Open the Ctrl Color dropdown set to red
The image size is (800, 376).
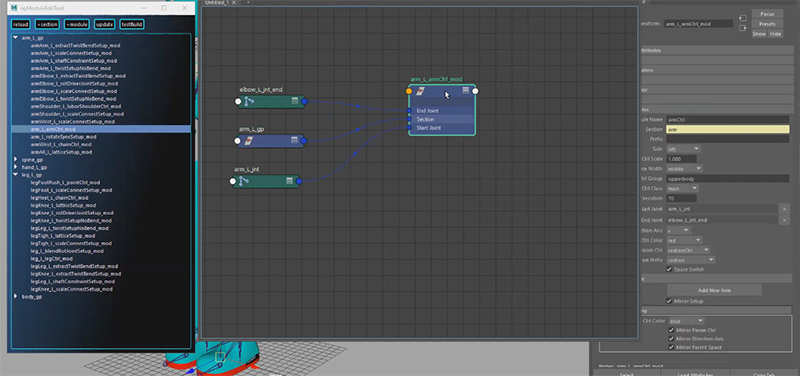click(684, 240)
